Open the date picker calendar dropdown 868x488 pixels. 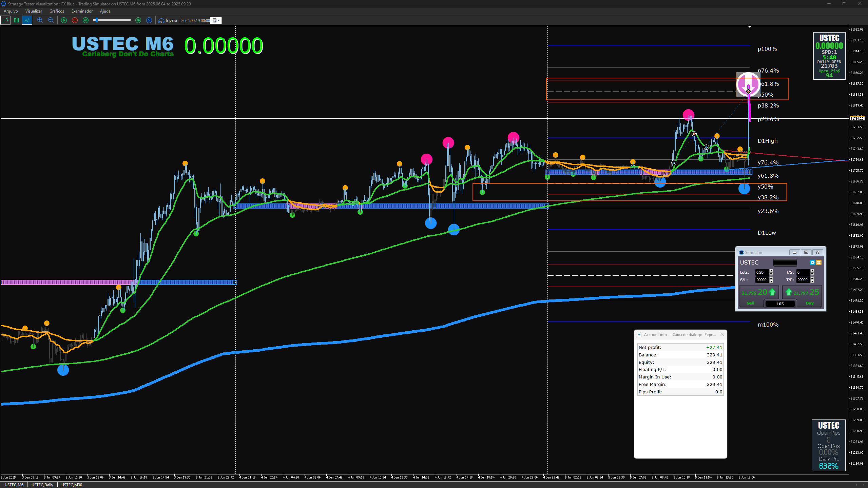[216, 20]
